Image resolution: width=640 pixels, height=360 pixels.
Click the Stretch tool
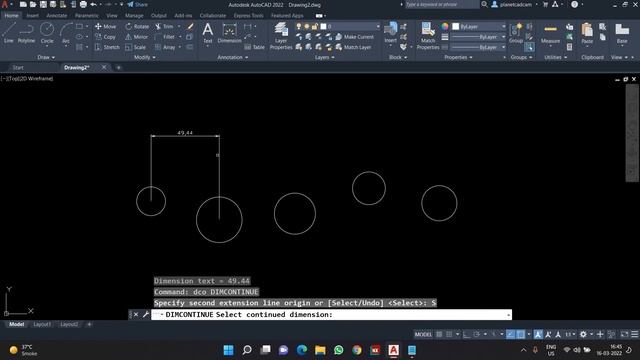[x=107, y=47]
